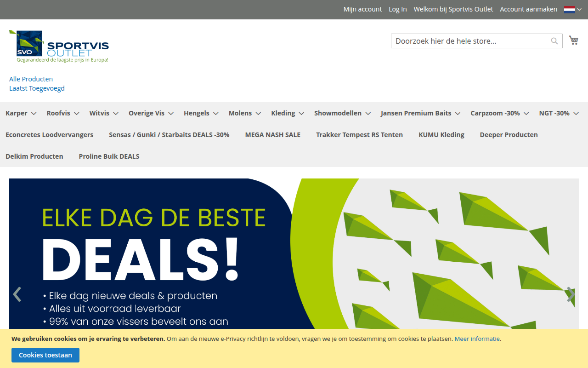Open the MEGA NASH SALE item
This screenshot has height=368, width=588.
click(273, 135)
